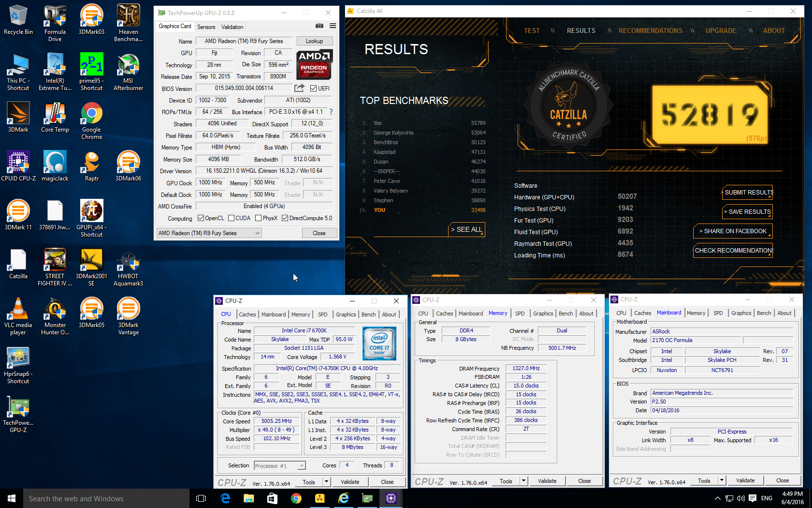The height and width of the screenshot is (508, 812).
Task: Open VLC media player desktop icon
Action: 18,316
